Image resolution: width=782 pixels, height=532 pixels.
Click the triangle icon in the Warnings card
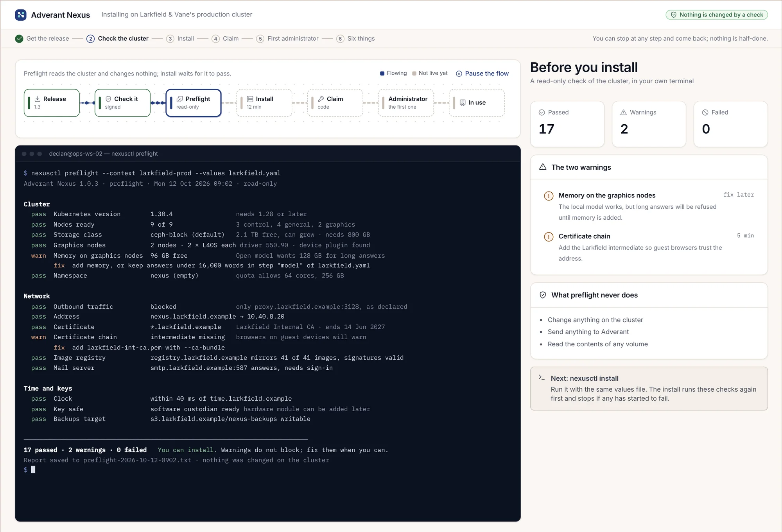[624, 113]
